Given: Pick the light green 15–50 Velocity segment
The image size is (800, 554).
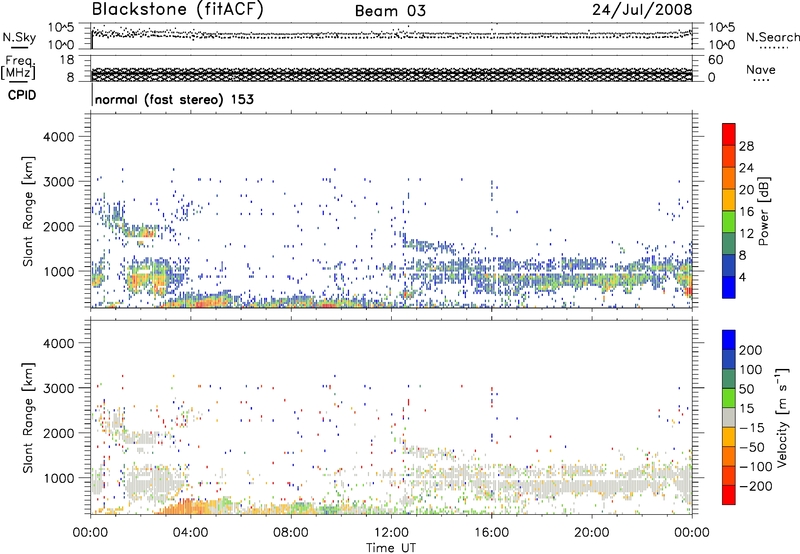Looking at the screenshot, I should click(x=729, y=398).
